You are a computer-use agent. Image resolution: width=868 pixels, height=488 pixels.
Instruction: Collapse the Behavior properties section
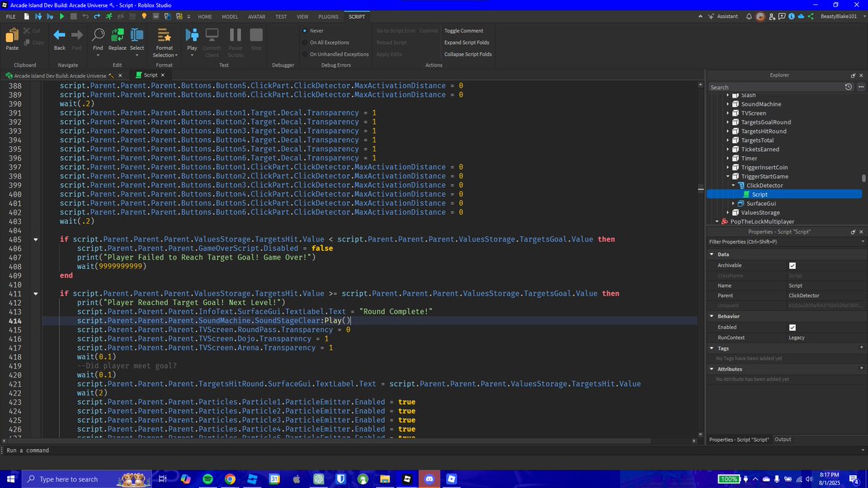tap(712, 317)
